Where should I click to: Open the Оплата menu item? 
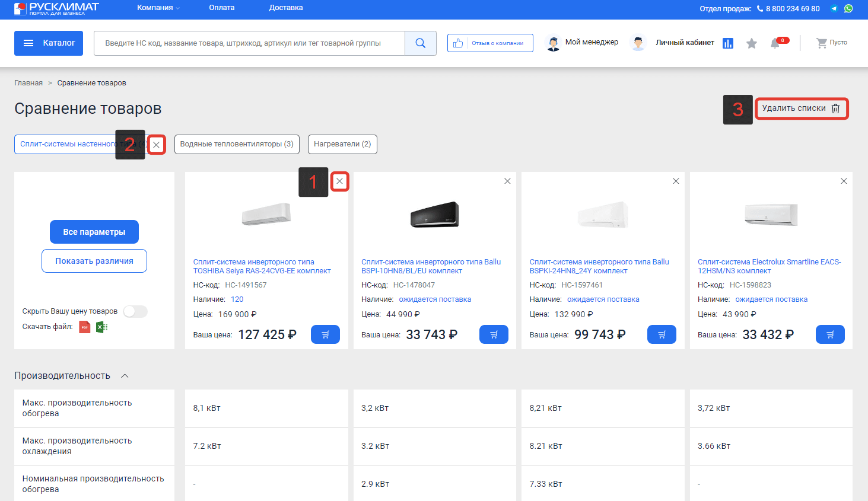222,8
